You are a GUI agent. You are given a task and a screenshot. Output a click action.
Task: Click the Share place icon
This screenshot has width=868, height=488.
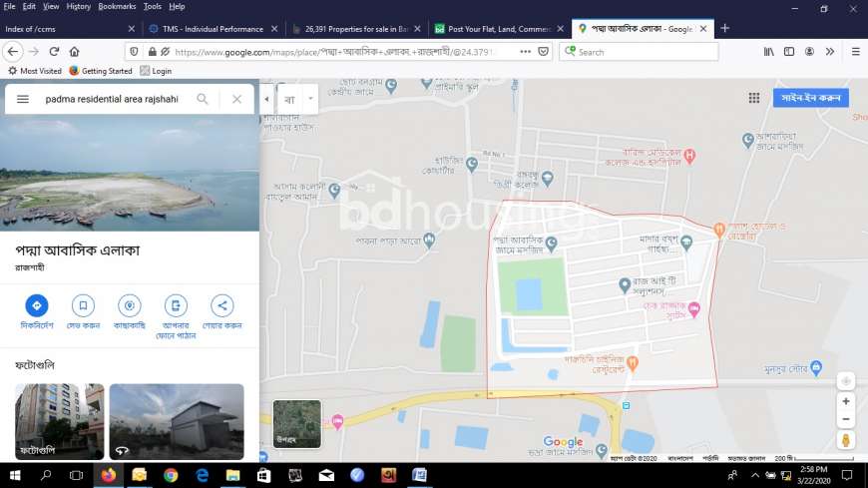pyautogui.click(x=221, y=305)
